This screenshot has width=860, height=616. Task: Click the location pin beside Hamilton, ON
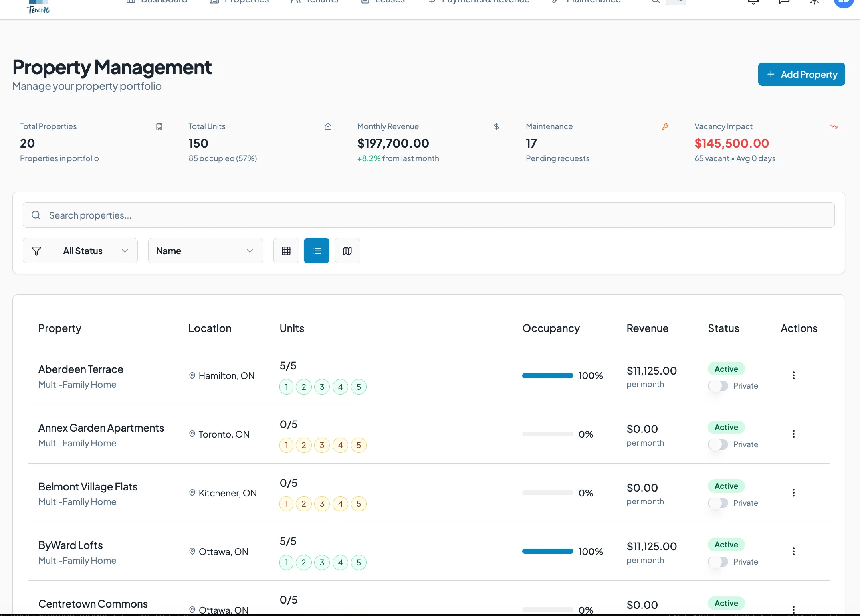click(192, 375)
